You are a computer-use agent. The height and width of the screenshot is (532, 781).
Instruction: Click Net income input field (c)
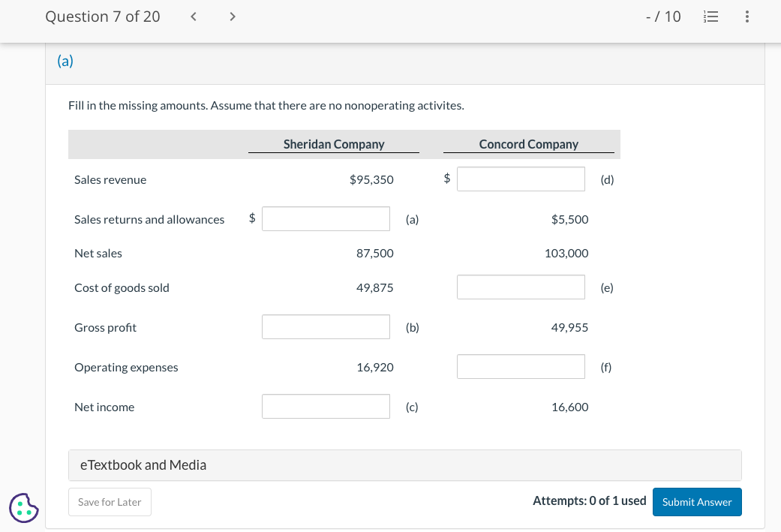[326, 406]
